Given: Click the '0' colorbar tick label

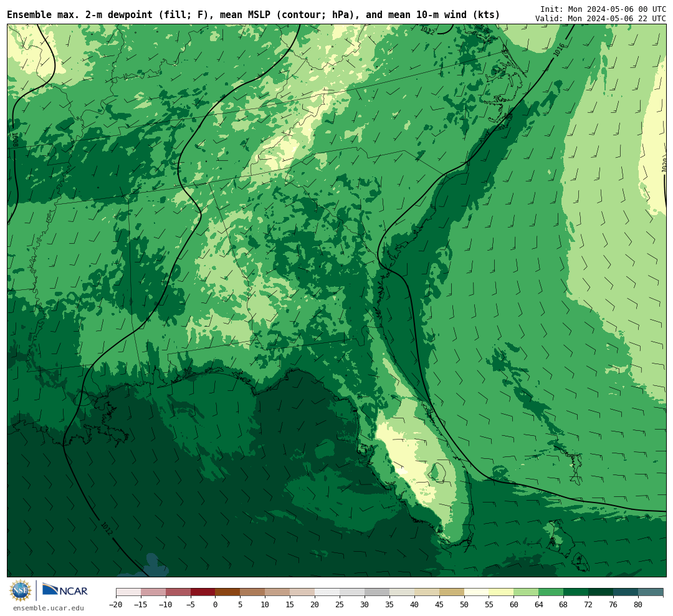Looking at the screenshot, I should (216, 605).
